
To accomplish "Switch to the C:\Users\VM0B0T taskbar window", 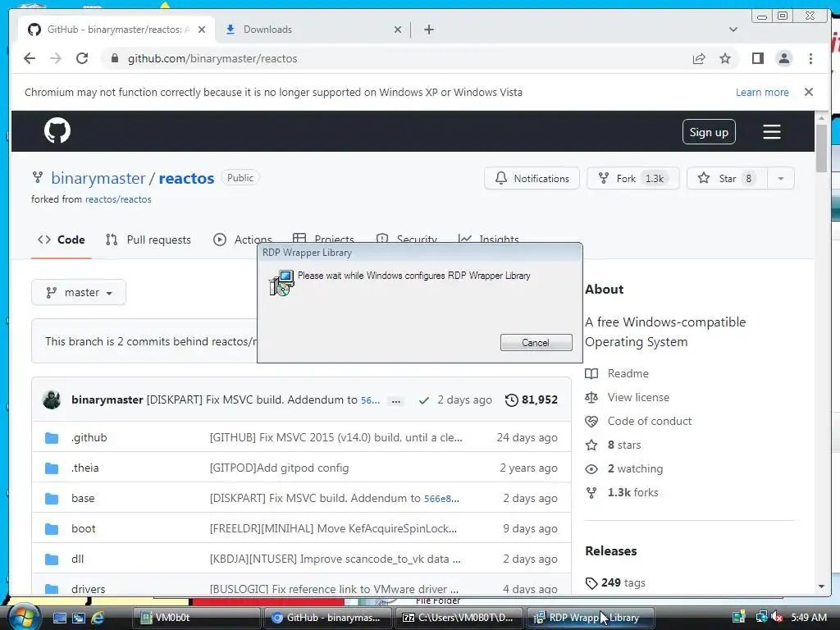I will pos(459,618).
